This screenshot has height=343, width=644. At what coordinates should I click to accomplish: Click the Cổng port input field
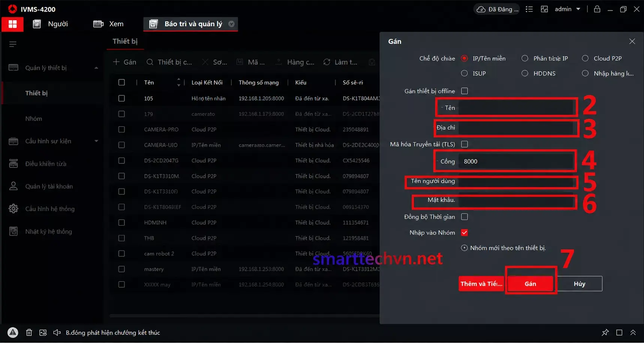[x=516, y=161]
